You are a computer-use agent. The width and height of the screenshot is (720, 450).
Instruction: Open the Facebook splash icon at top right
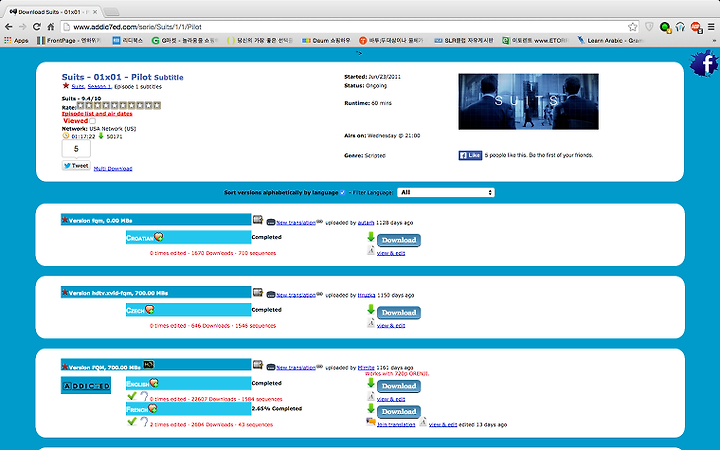coord(704,64)
